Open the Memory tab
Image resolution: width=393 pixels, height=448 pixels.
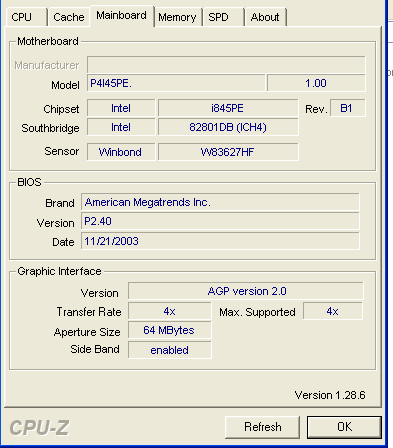pos(177,17)
